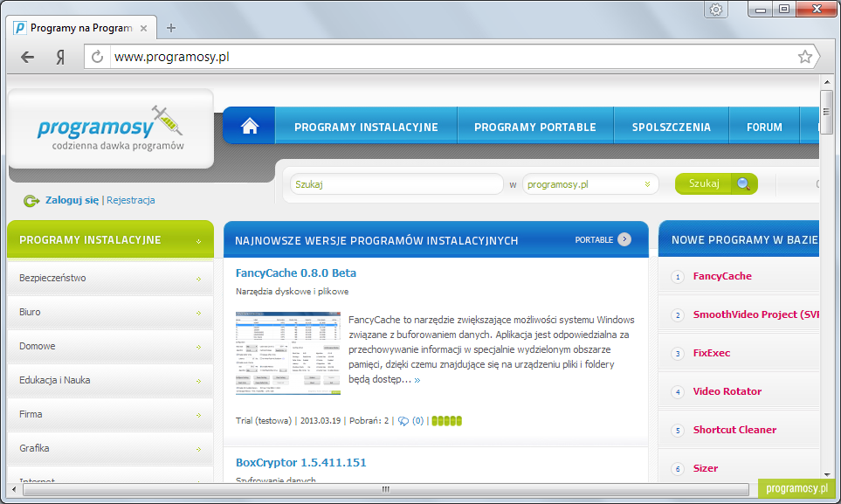Click the scroll left arrow of horizontal scrollbar
Image resolution: width=841 pixels, height=504 pixels.
coord(14,489)
